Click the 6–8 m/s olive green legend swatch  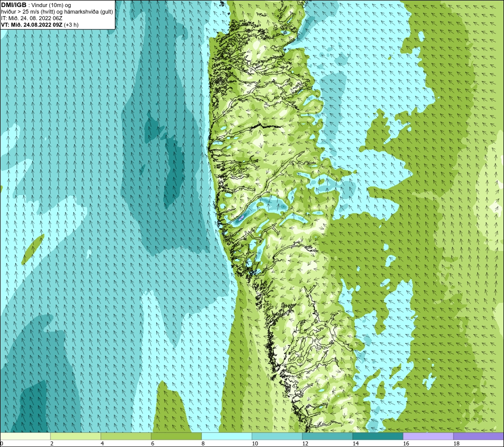pos(176,436)
